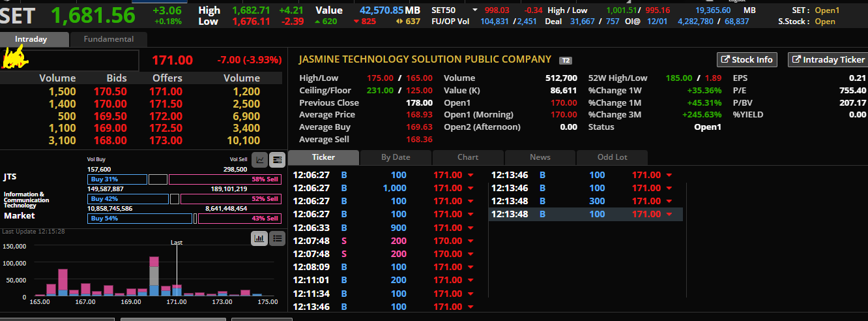This screenshot has width=868, height=321.
Task: Click offer price 172.00
Action: pyautogui.click(x=166, y=116)
